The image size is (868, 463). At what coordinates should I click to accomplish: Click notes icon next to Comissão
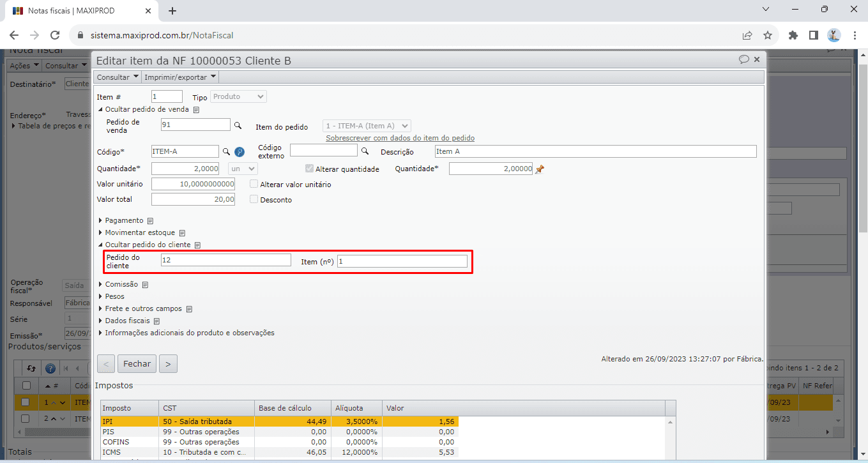[x=145, y=285]
